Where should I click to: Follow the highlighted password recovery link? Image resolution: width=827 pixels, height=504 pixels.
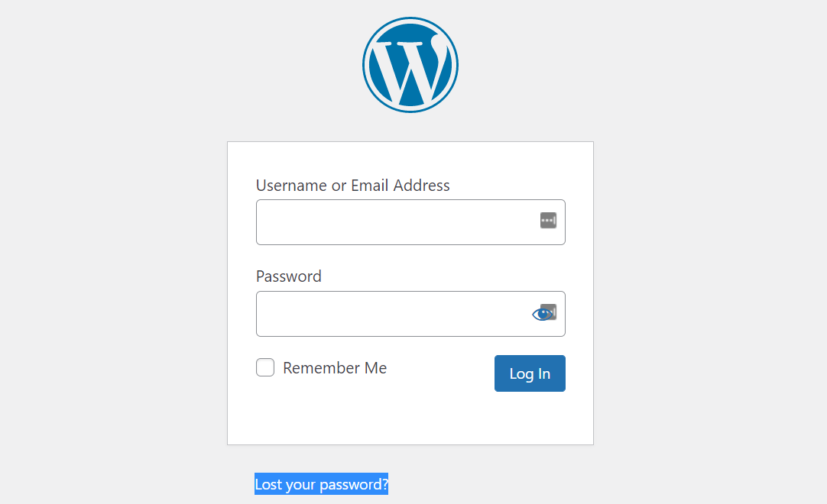coord(321,483)
